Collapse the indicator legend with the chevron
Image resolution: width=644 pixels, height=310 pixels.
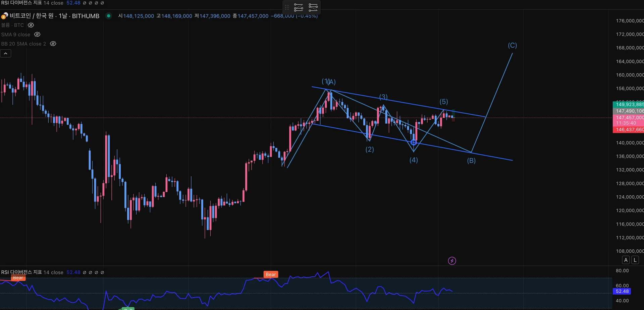[x=6, y=54]
